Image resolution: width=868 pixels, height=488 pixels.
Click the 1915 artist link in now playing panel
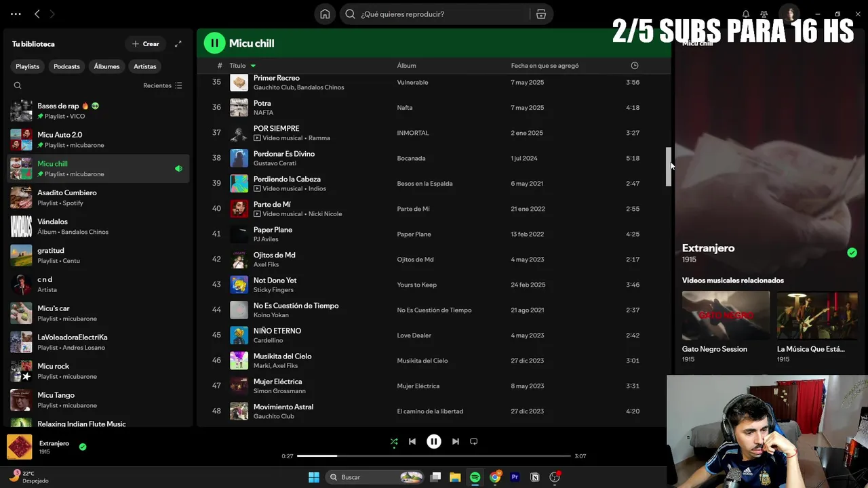(x=689, y=260)
